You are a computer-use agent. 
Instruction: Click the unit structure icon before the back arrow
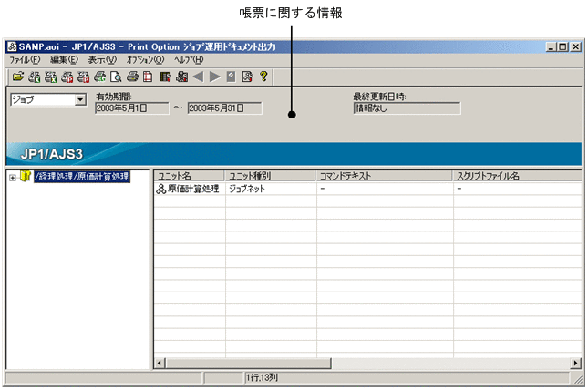coord(182,77)
